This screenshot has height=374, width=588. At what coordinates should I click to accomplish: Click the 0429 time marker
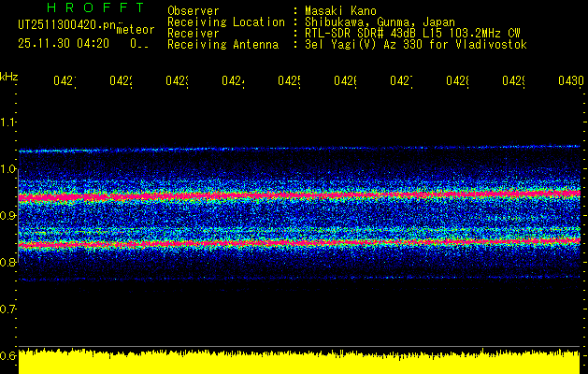point(514,81)
